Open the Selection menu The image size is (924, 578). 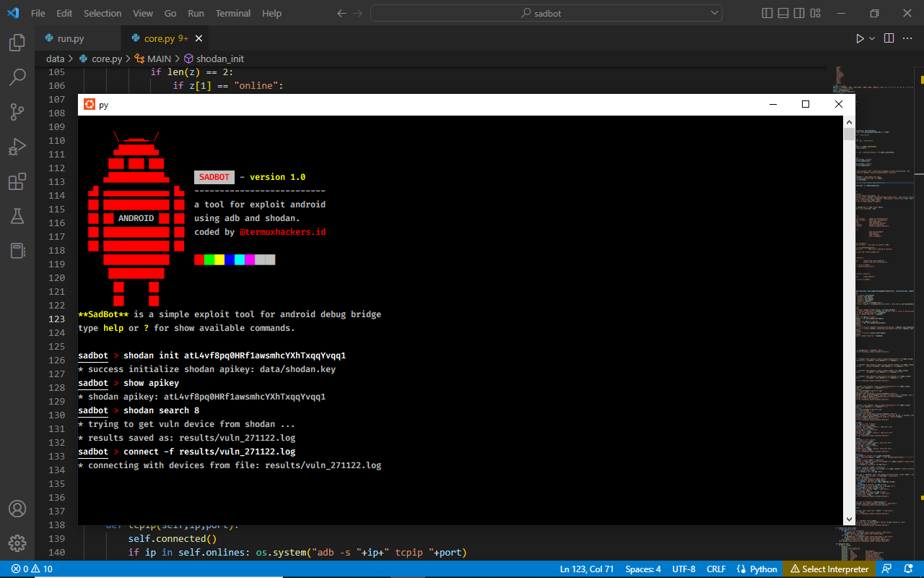coord(103,13)
